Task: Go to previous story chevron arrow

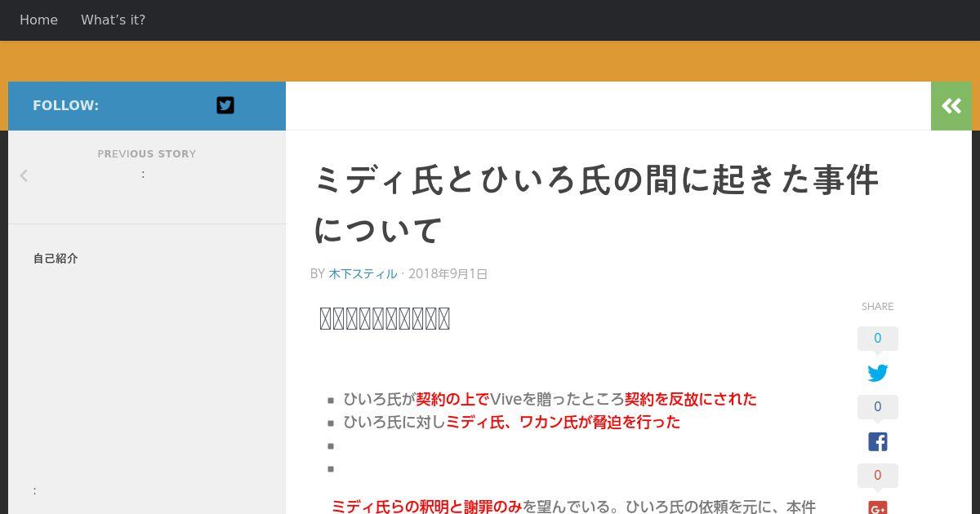Action: 24,175
